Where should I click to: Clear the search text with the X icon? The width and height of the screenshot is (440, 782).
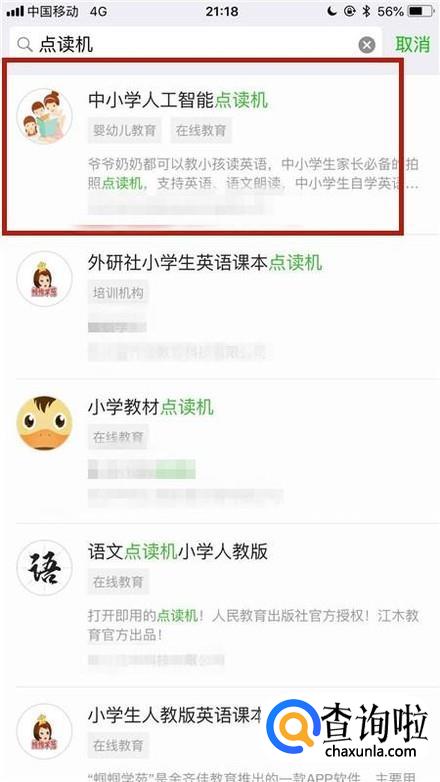(367, 45)
